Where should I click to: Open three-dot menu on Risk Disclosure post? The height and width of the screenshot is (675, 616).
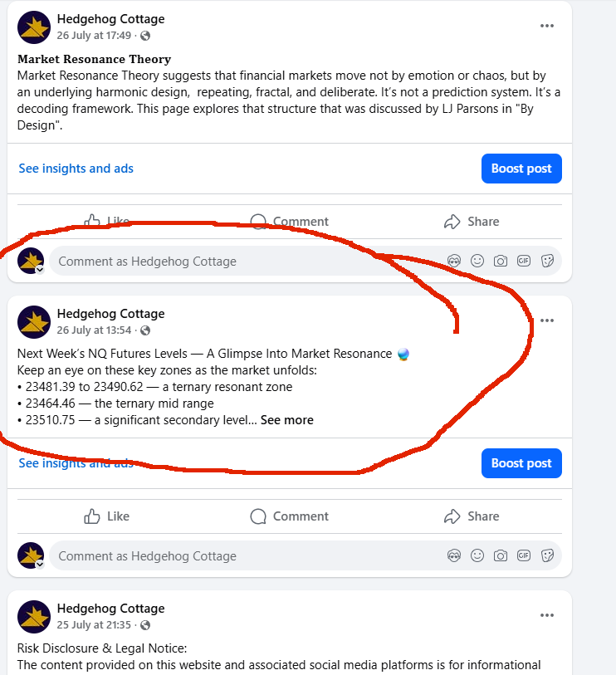547,615
